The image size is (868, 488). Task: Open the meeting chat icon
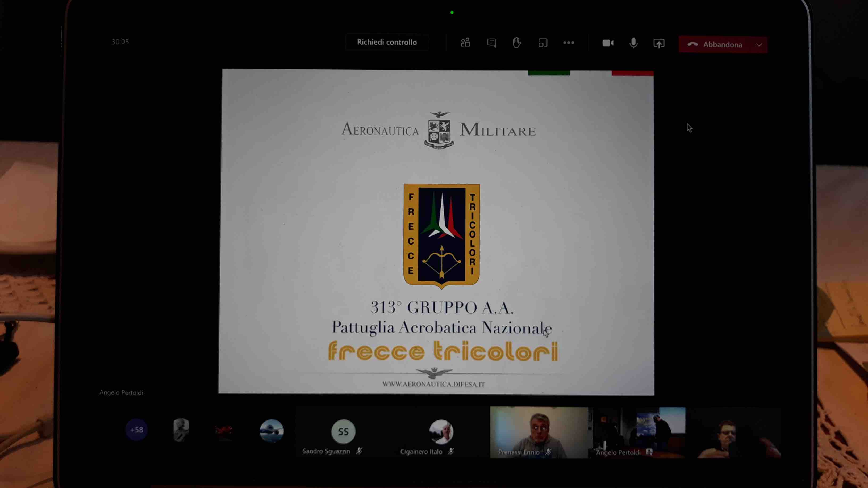pos(492,43)
